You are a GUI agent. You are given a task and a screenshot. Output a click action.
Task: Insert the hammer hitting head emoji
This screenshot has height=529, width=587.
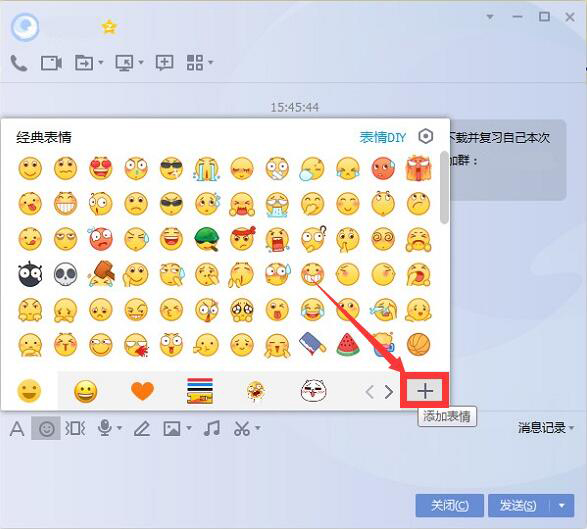point(101,274)
